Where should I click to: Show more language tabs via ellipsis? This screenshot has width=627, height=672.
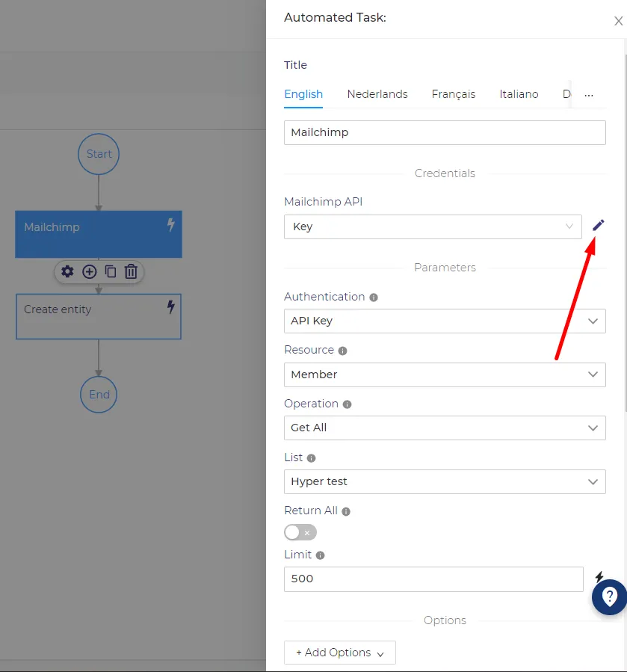589,95
